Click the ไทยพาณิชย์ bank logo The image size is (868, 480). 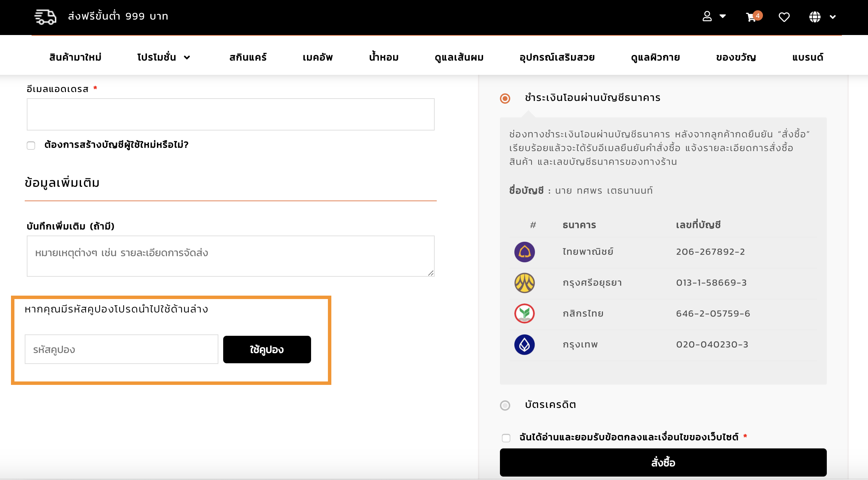(x=524, y=252)
